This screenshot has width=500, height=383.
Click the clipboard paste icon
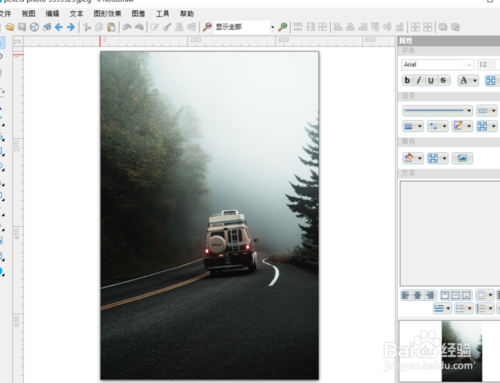point(111,27)
